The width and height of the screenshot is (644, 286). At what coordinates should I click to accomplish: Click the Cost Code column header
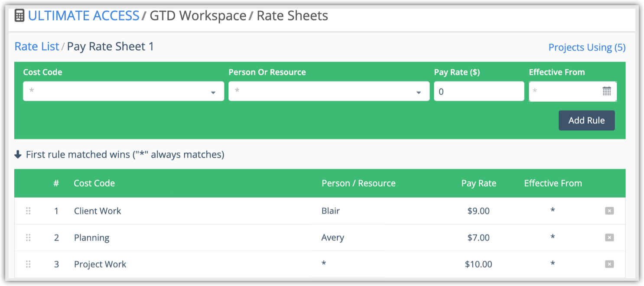(94, 183)
